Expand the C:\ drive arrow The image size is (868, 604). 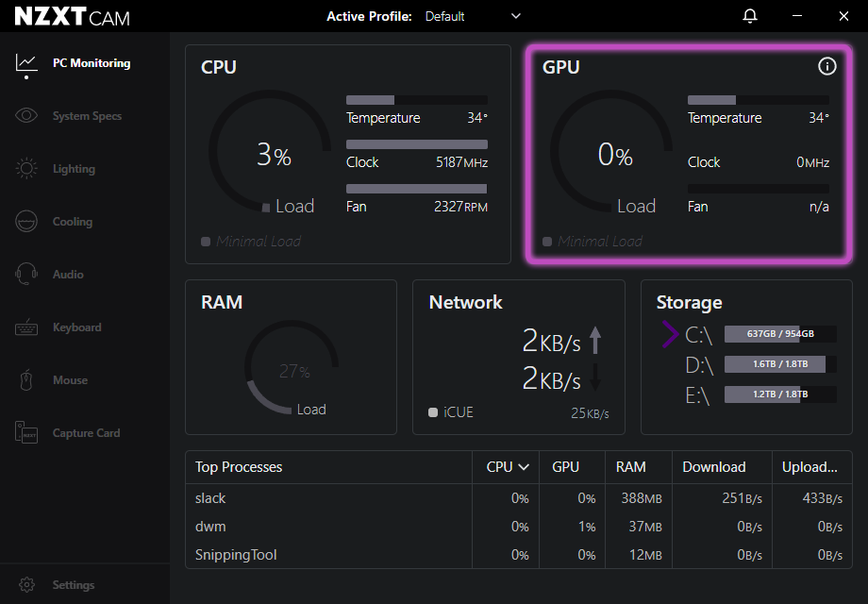click(671, 334)
